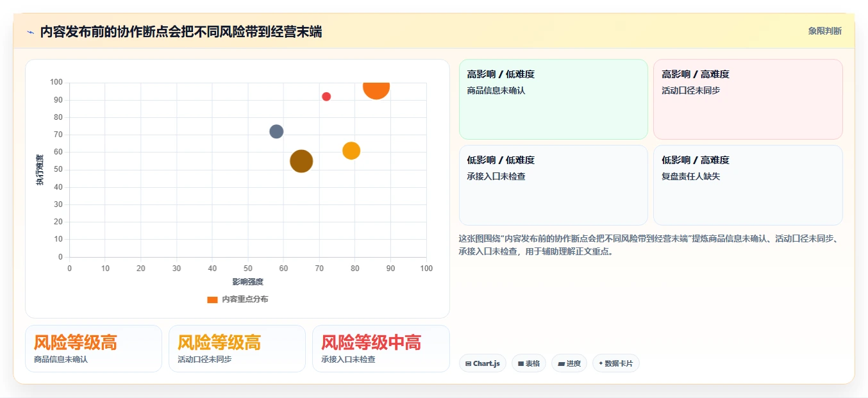Select the amber bubble near 80
The height and width of the screenshot is (398, 868).
(x=351, y=151)
